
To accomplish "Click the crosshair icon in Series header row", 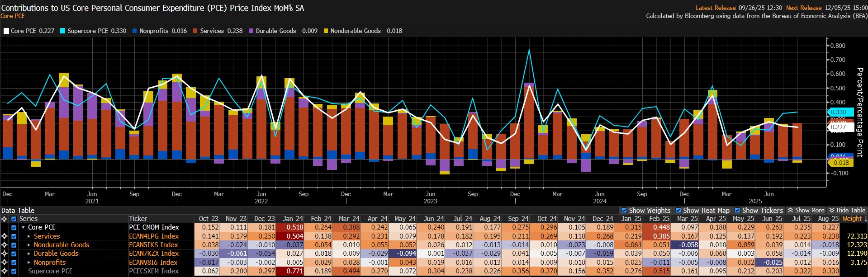I will click(x=5, y=219).
